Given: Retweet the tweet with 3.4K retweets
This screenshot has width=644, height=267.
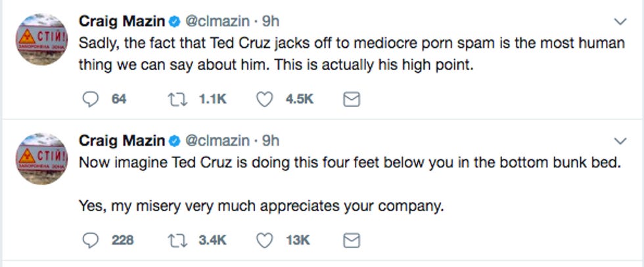Looking at the screenshot, I should click(175, 241).
